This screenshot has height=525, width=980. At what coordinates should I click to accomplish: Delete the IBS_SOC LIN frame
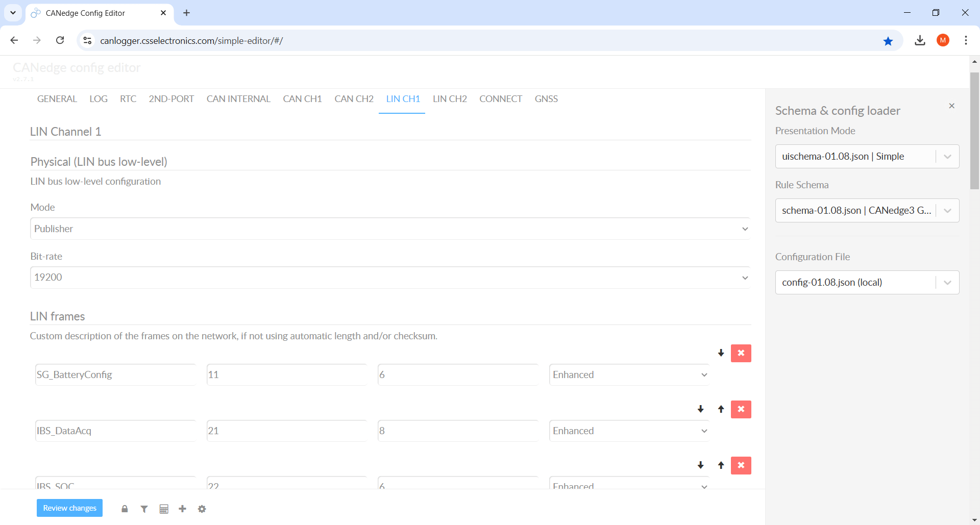[741, 465]
